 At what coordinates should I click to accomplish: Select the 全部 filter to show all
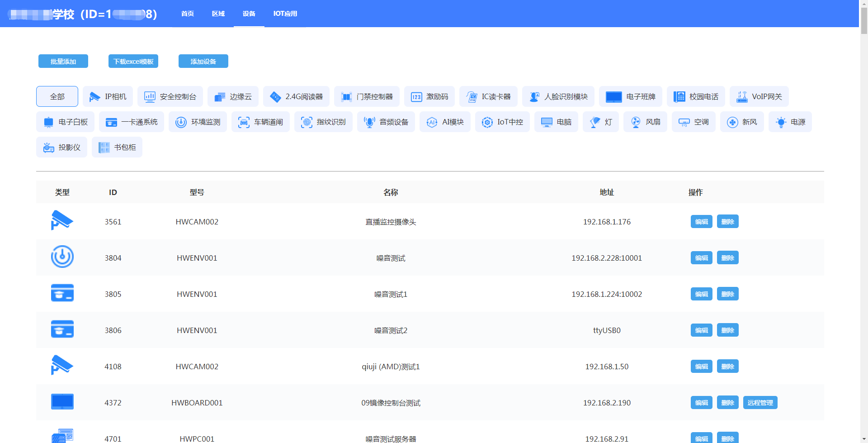click(x=57, y=97)
